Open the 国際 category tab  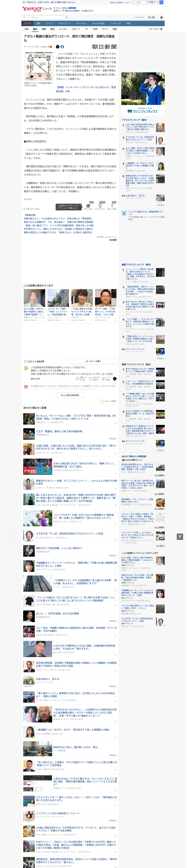click(x=44, y=29)
